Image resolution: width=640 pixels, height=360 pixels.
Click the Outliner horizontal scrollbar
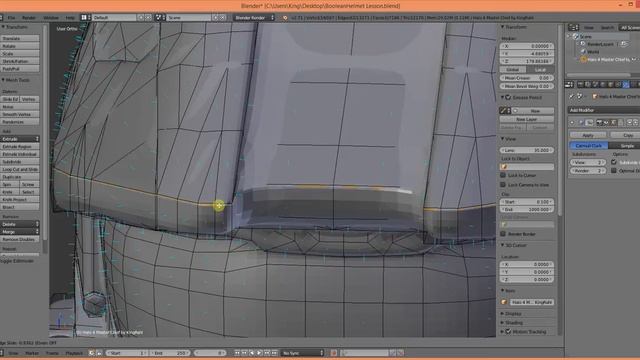pos(598,75)
